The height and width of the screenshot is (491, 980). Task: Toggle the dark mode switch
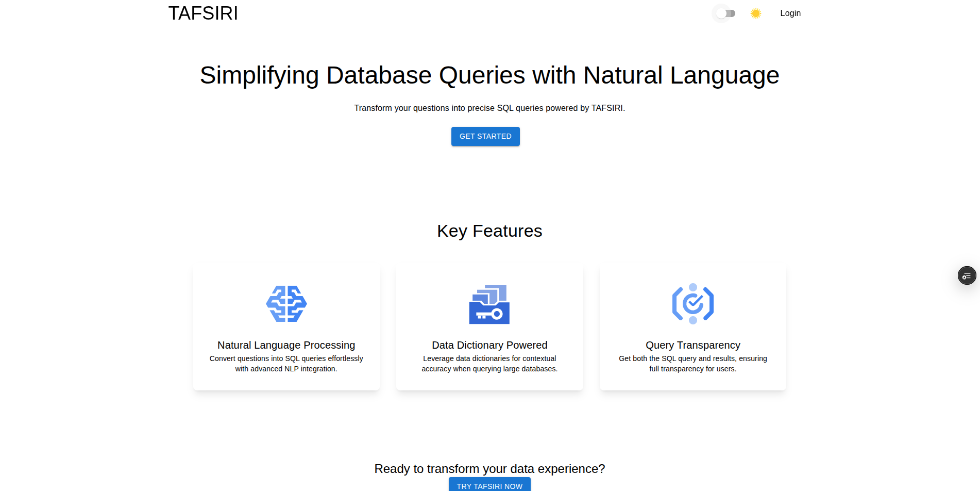click(725, 13)
